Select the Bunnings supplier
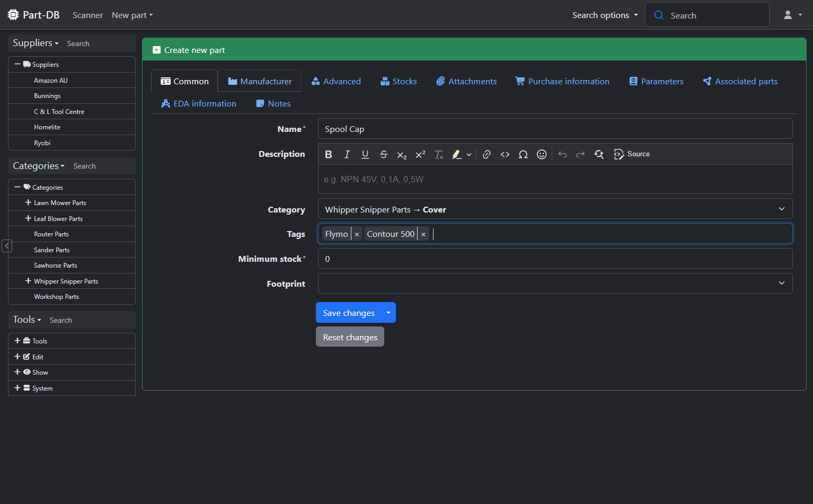The image size is (813, 504). pyautogui.click(x=47, y=96)
